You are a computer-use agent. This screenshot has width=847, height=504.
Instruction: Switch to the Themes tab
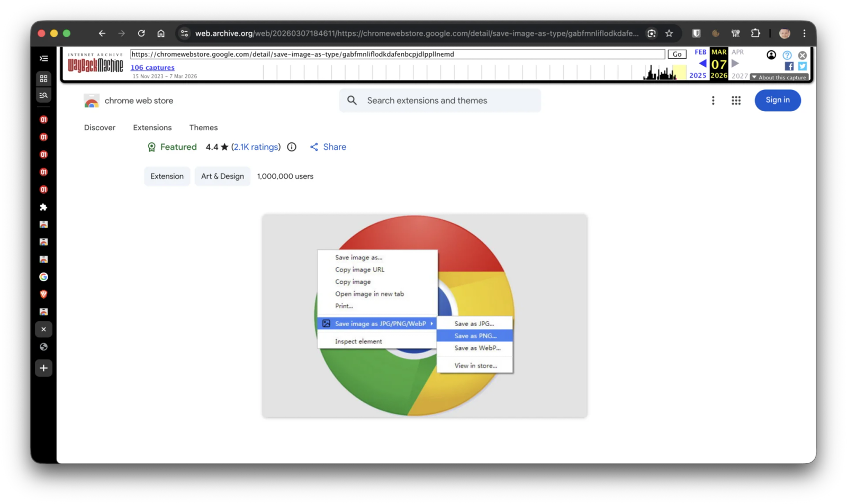pyautogui.click(x=203, y=128)
